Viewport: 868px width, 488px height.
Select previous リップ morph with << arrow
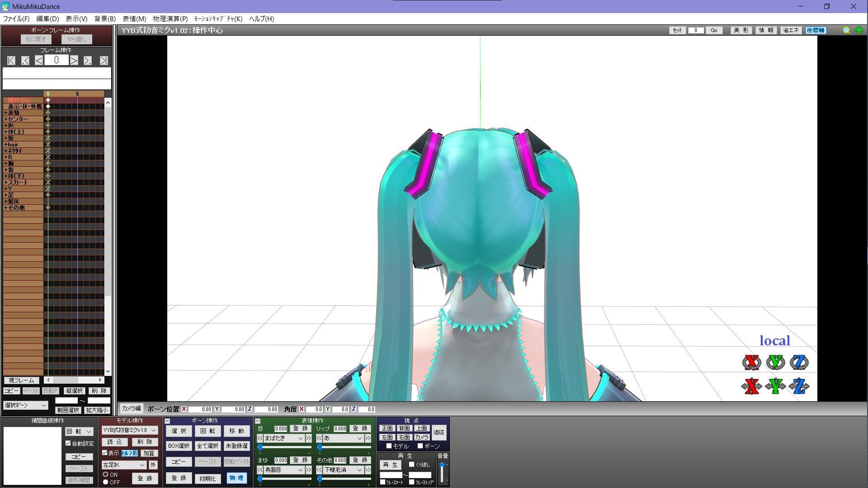319,438
